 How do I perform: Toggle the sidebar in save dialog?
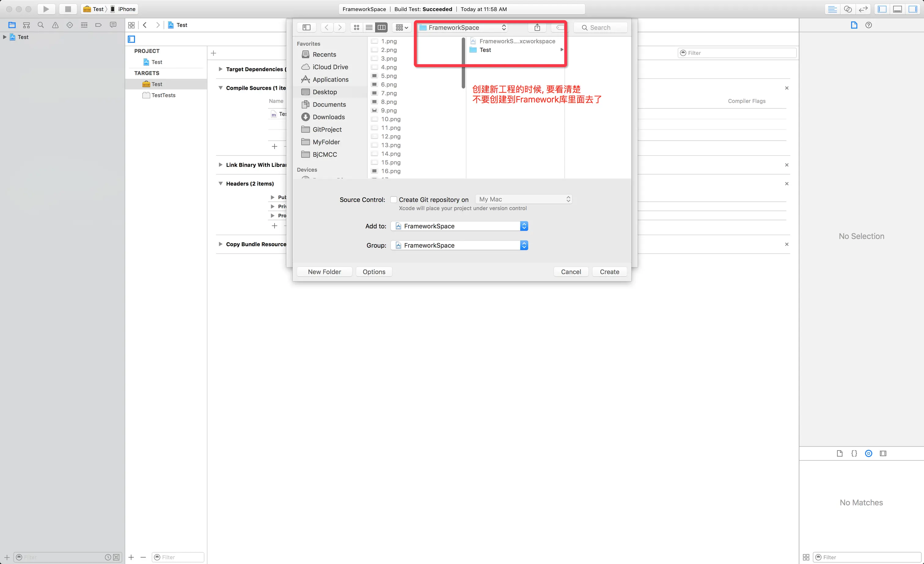[306, 27]
